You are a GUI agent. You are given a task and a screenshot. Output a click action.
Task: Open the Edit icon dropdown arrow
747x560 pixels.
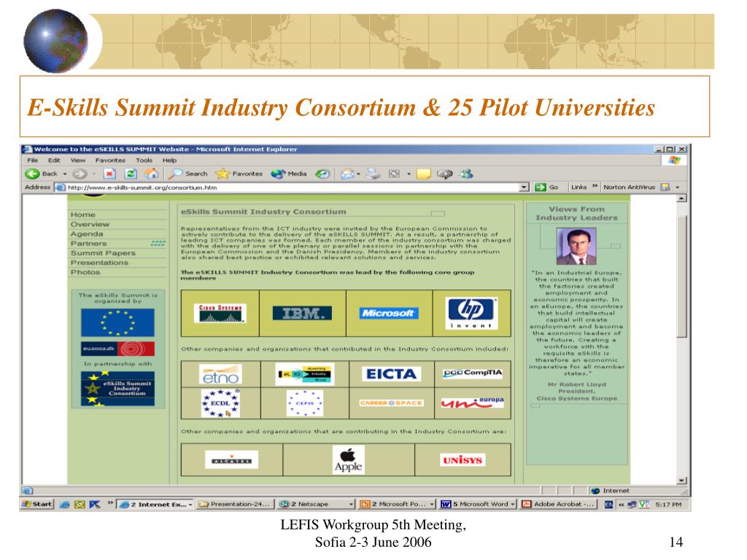click(x=409, y=174)
